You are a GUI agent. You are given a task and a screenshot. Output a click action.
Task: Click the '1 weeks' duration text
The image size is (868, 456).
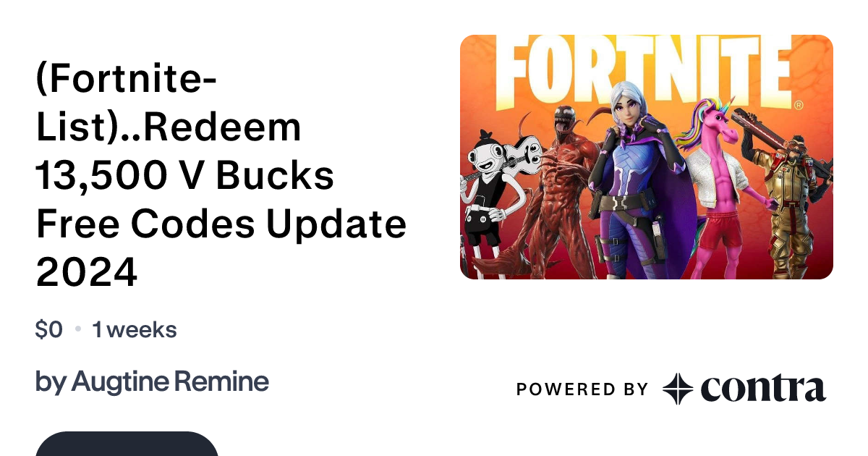135,330
